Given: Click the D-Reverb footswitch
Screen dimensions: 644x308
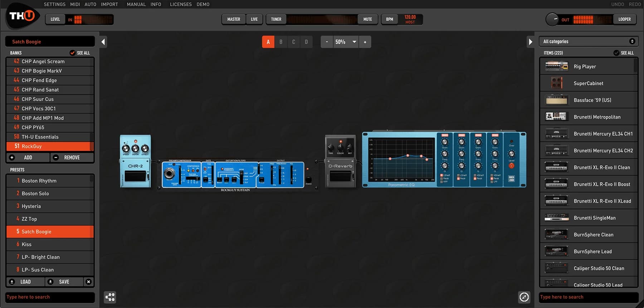Looking at the screenshot, I should coord(340,176).
